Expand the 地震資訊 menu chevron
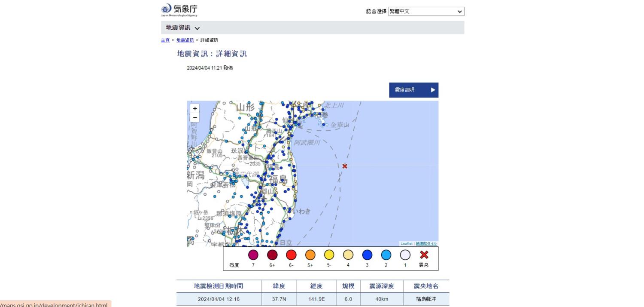The image size is (644, 307). click(x=197, y=28)
